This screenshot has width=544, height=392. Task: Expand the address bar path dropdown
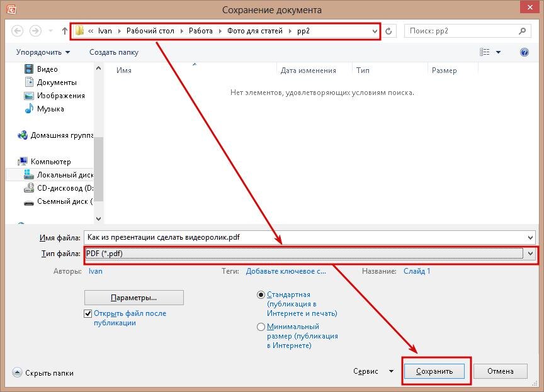[x=375, y=31]
